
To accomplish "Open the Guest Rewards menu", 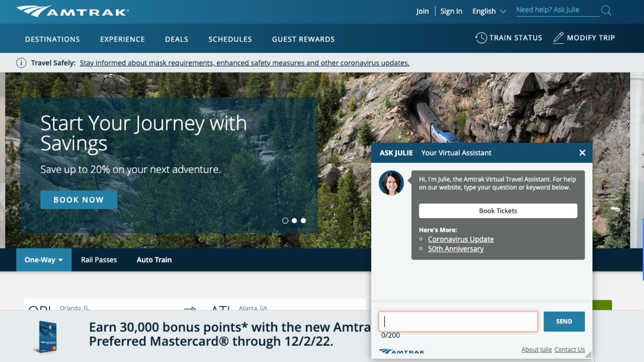I will click(x=303, y=39).
